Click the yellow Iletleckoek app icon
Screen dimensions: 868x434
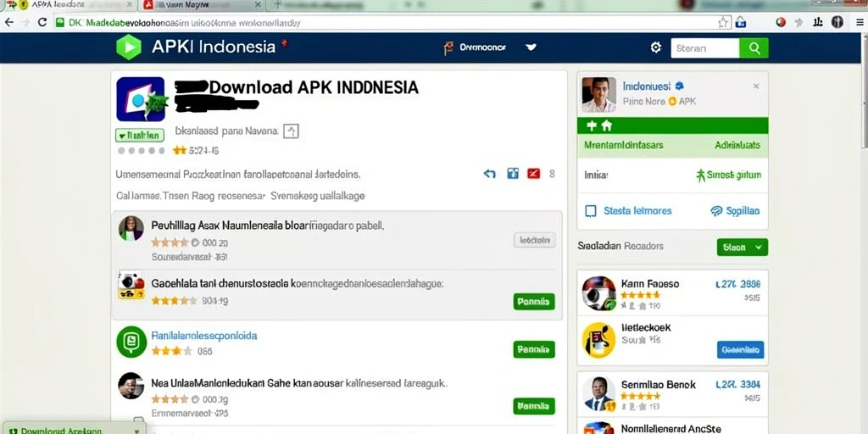point(599,340)
